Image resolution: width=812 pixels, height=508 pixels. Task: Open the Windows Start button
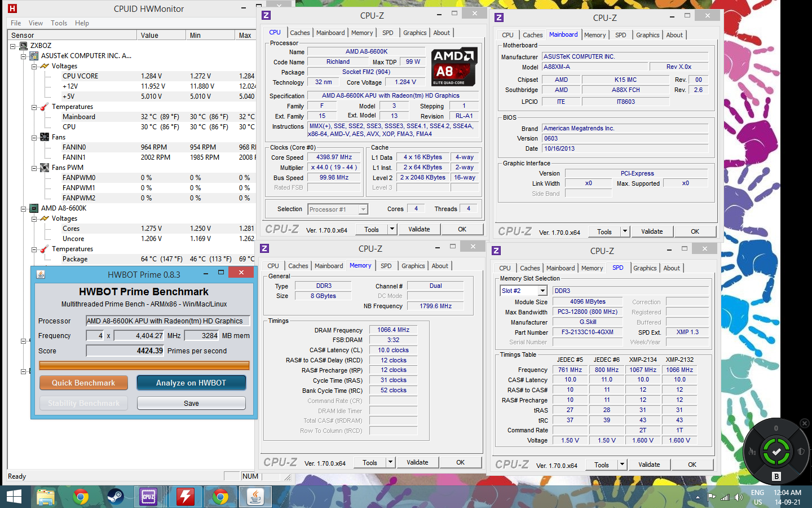point(14,497)
